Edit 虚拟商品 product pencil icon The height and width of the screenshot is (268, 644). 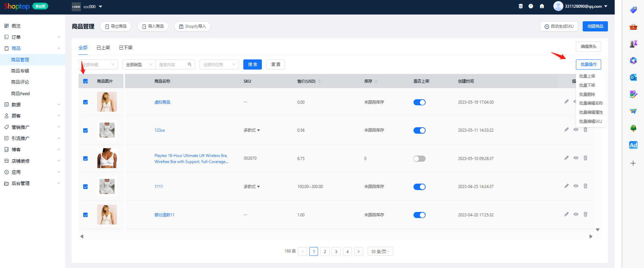click(x=566, y=102)
